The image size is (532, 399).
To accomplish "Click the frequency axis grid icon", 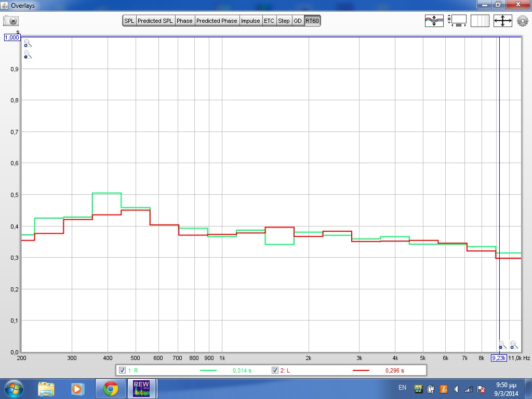I will tap(480, 21).
